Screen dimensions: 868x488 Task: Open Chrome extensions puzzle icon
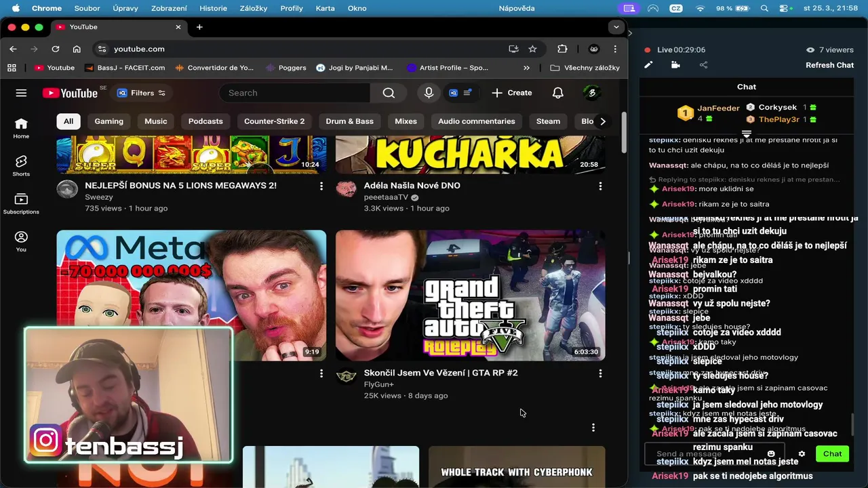click(562, 49)
